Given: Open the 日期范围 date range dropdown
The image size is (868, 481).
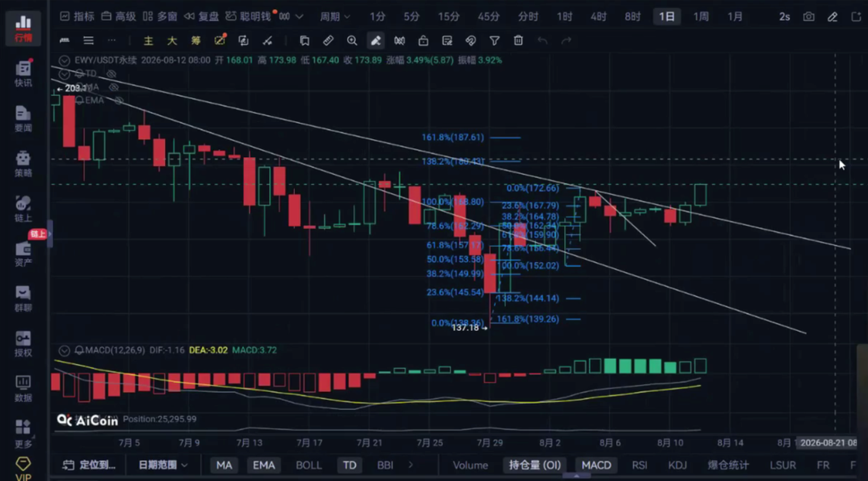Looking at the screenshot, I should [x=163, y=465].
